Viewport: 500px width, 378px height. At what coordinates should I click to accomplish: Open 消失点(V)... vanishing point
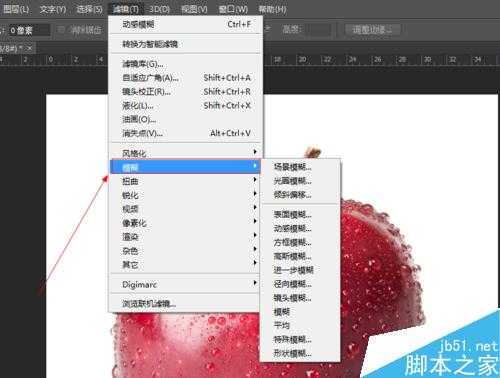coord(186,133)
